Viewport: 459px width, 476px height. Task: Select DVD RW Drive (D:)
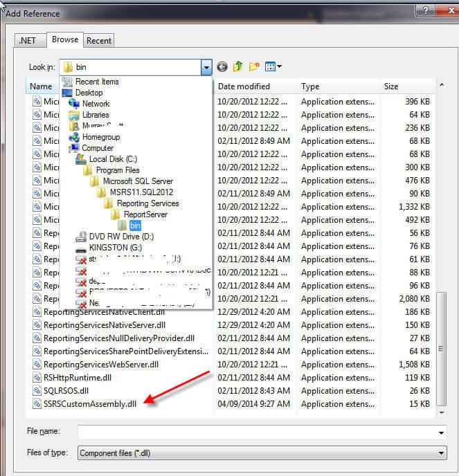tap(121, 237)
